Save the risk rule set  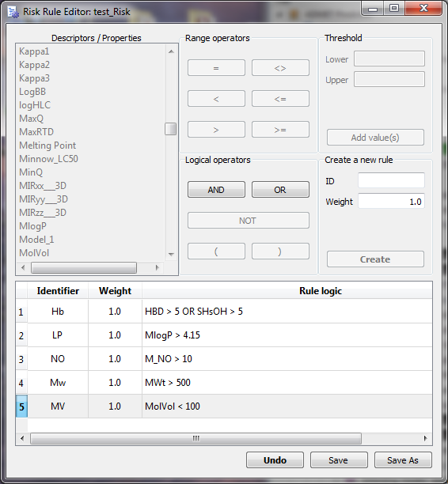coord(339,460)
